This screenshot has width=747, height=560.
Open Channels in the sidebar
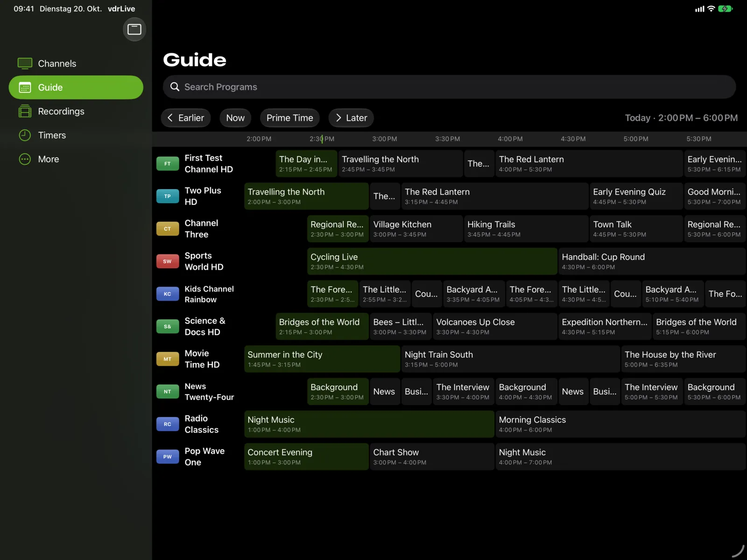[x=76, y=63]
